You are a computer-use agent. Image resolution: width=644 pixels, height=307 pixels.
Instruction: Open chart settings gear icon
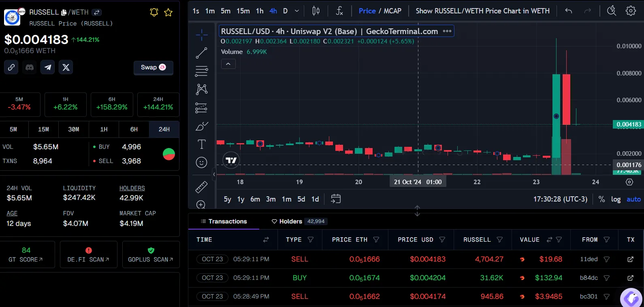point(631,11)
